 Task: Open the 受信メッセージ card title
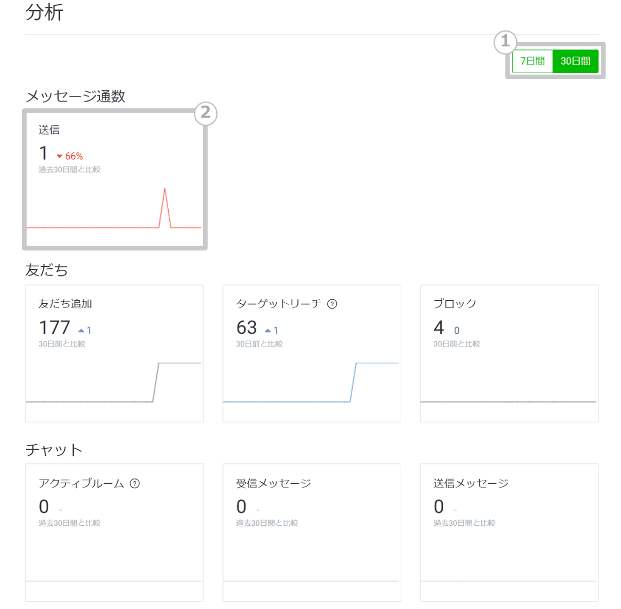coord(273,483)
